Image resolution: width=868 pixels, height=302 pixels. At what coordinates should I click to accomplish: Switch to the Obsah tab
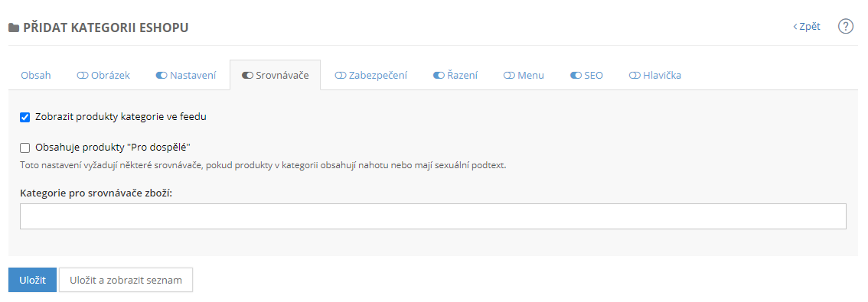click(36, 75)
